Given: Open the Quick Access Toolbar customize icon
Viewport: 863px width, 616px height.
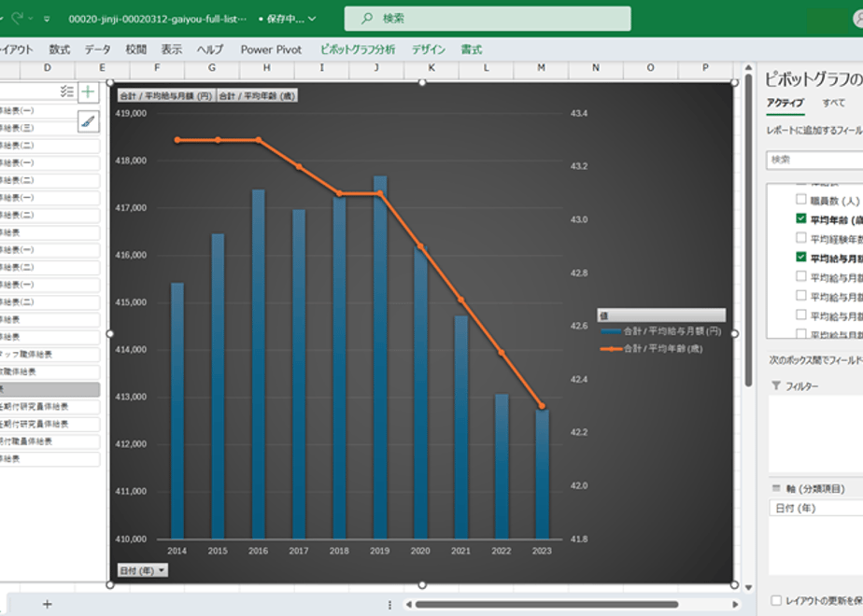Looking at the screenshot, I should (48, 19).
